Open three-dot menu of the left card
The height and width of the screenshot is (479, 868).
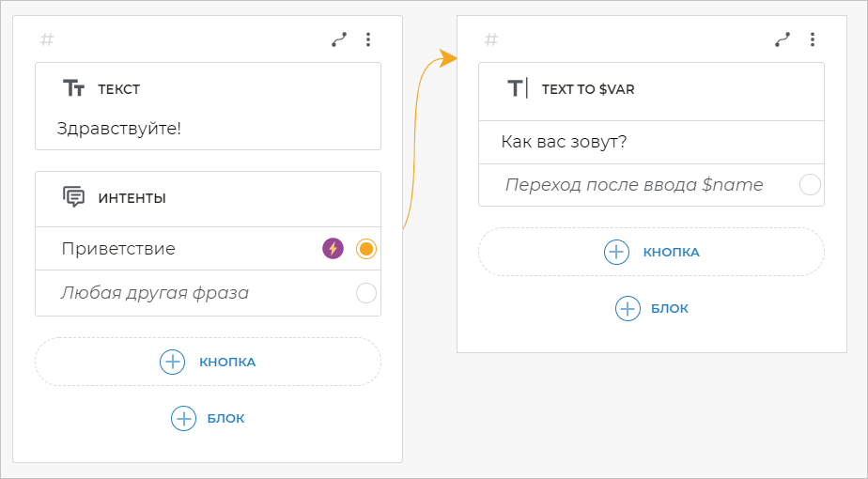point(368,39)
